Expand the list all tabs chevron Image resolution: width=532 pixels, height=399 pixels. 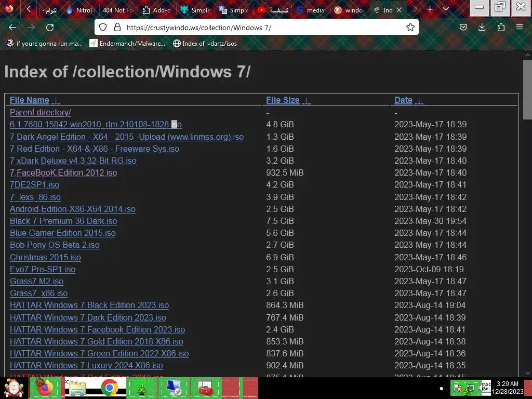point(446,9)
